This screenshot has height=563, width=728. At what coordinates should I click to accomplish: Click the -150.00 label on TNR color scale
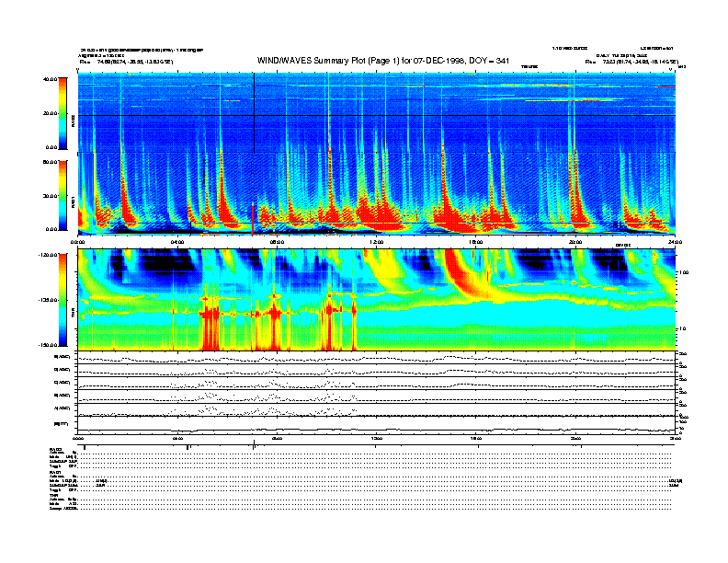coord(47,345)
